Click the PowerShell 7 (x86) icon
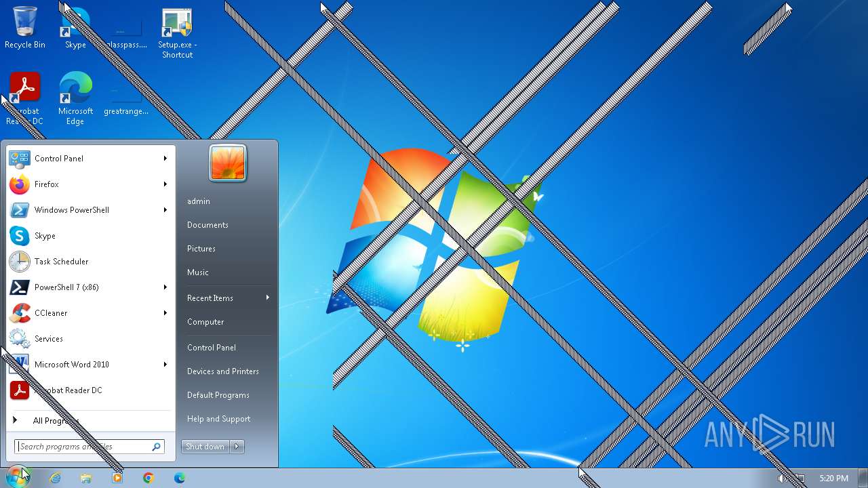868x488 pixels. tap(20, 287)
